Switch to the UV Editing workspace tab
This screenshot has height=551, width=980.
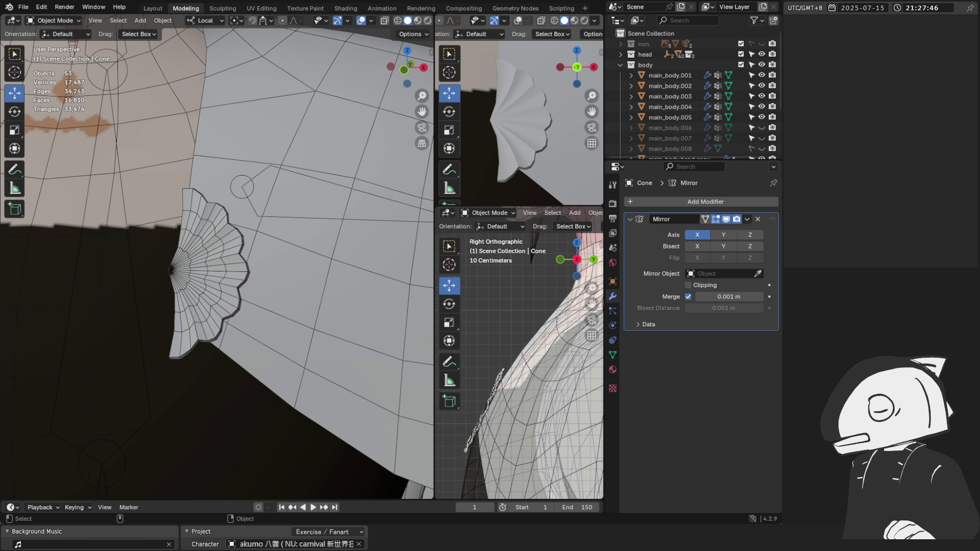(x=261, y=8)
